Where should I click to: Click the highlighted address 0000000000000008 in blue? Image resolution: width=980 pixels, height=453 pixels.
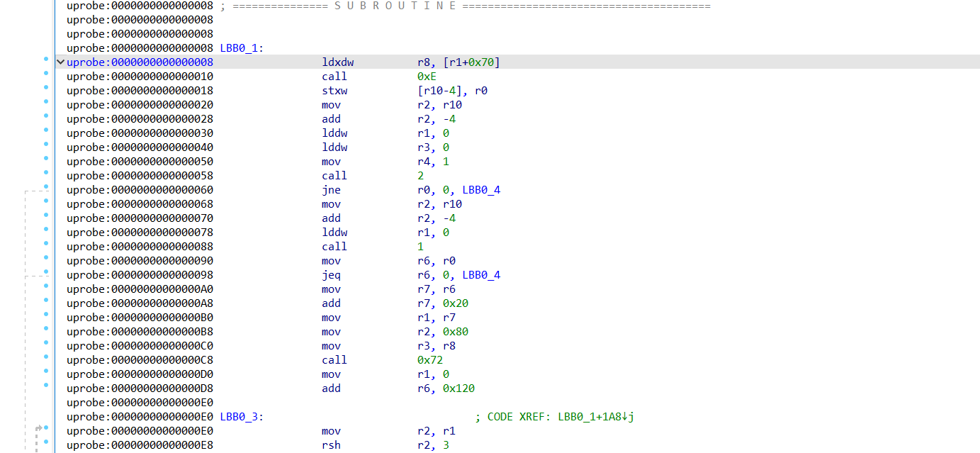pyautogui.click(x=140, y=62)
